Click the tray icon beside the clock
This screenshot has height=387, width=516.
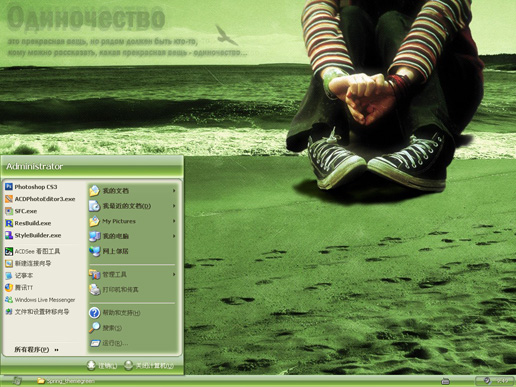click(487, 380)
